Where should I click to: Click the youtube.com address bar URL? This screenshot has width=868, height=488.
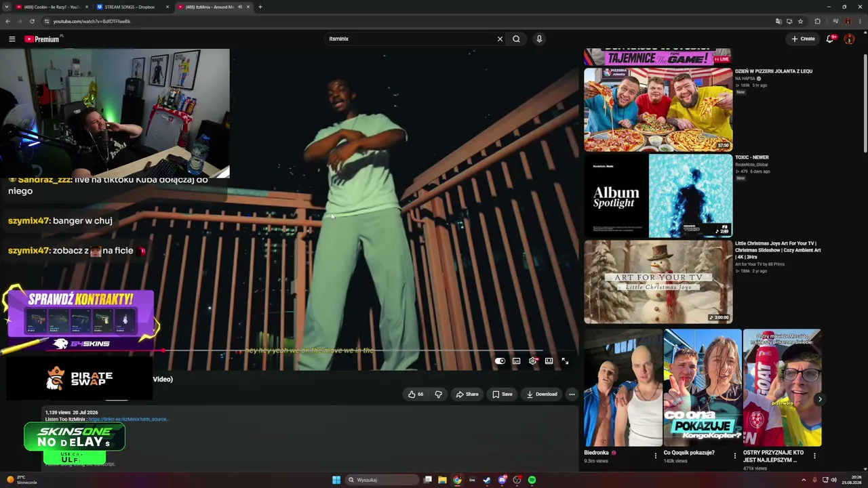click(92, 21)
